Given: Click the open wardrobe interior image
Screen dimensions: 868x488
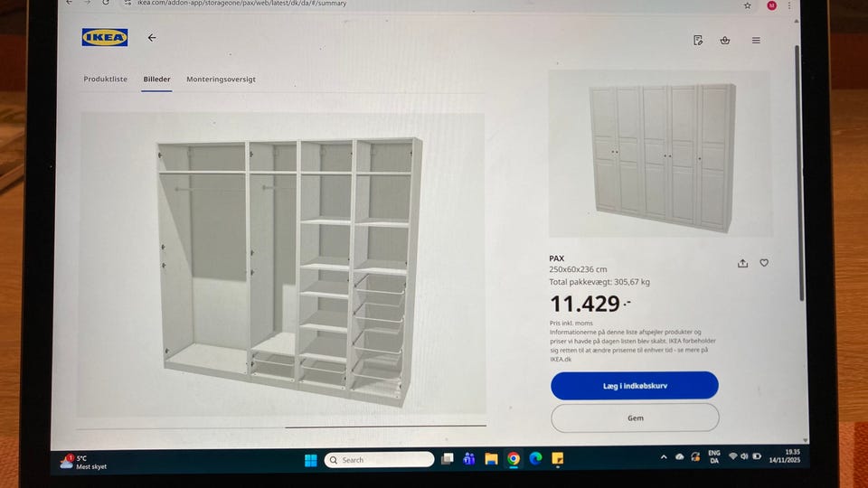Looking at the screenshot, I should point(282,265).
